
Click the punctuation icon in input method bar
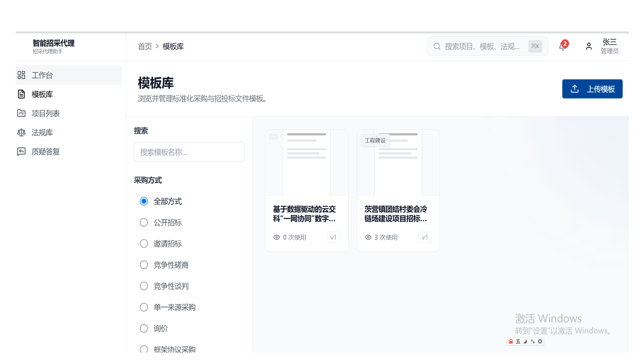(x=533, y=341)
